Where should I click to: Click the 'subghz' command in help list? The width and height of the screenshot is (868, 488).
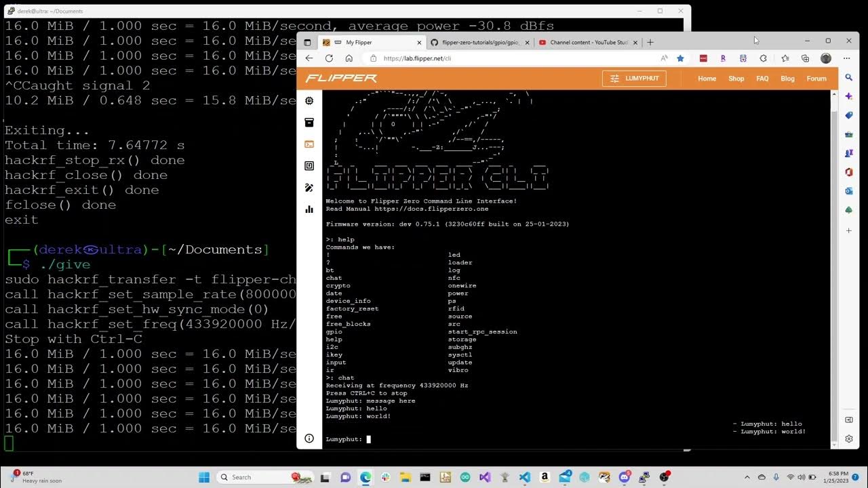[x=460, y=347]
